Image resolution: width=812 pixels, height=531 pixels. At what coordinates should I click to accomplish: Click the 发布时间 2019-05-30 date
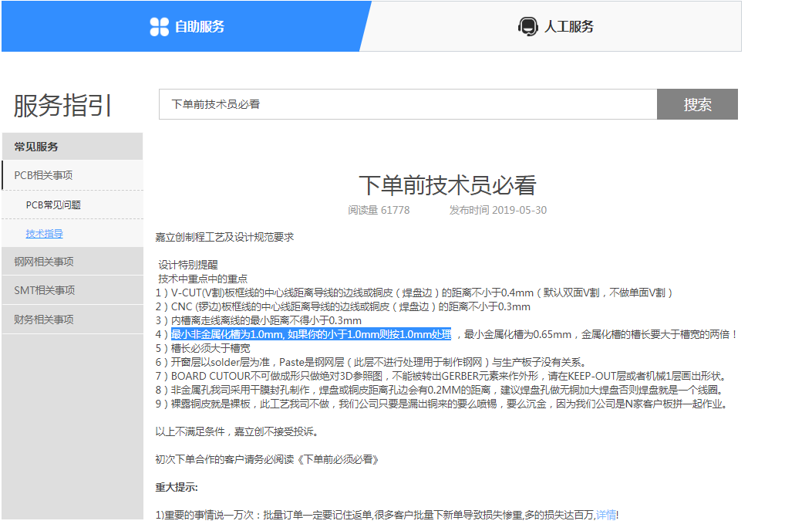coord(497,210)
